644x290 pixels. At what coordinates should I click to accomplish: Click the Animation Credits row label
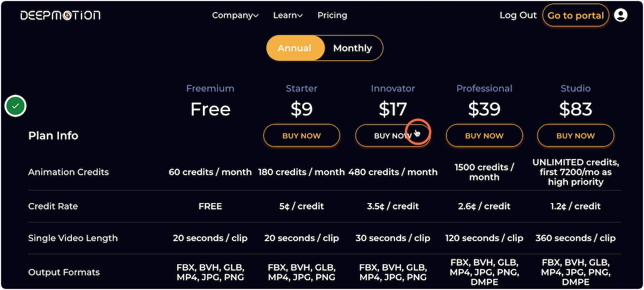[68, 172]
